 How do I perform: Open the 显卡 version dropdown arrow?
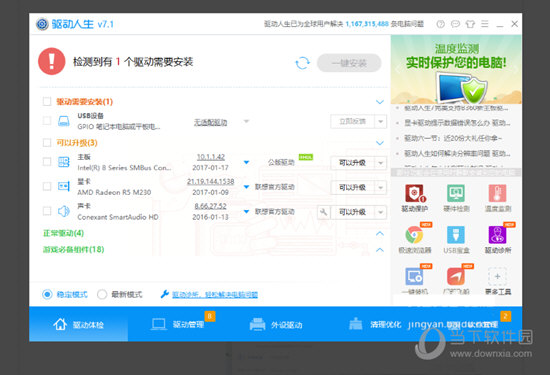(246, 187)
